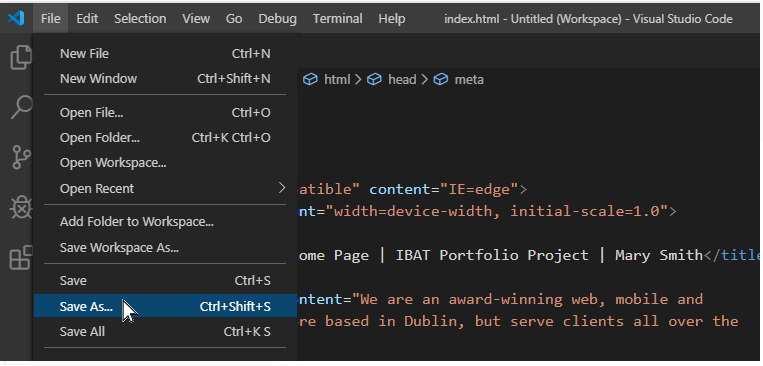Click the head breadcrumb cube icon
The height and width of the screenshot is (366, 763).
click(374, 79)
